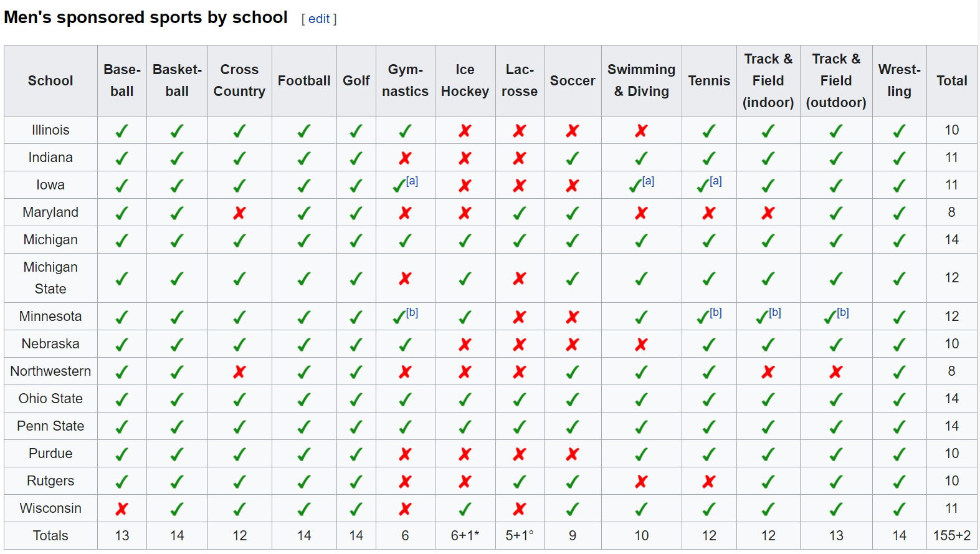Image resolution: width=980 pixels, height=554 pixels.
Task: Open footnote [a] in Iowa Swimming cell
Action: tap(649, 181)
